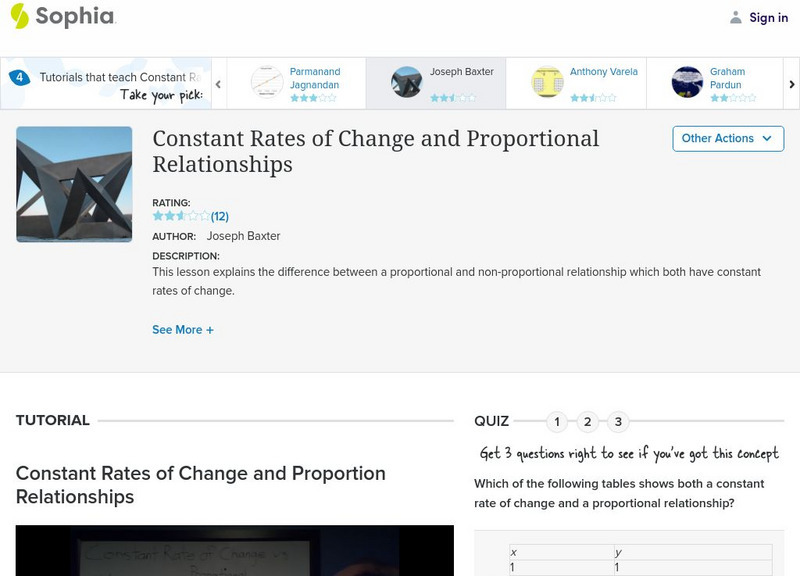
Task: Click Joseph Baxter's avatar in carousel
Action: pyautogui.click(x=407, y=82)
